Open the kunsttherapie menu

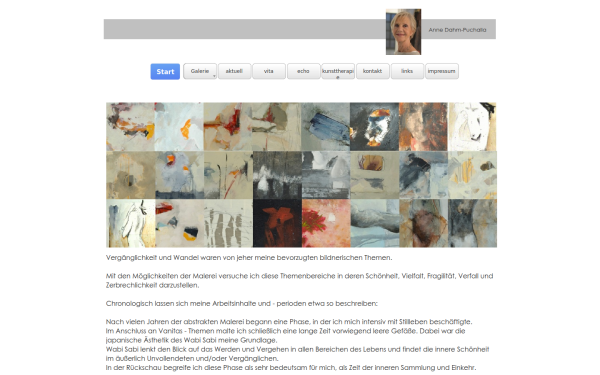point(338,71)
